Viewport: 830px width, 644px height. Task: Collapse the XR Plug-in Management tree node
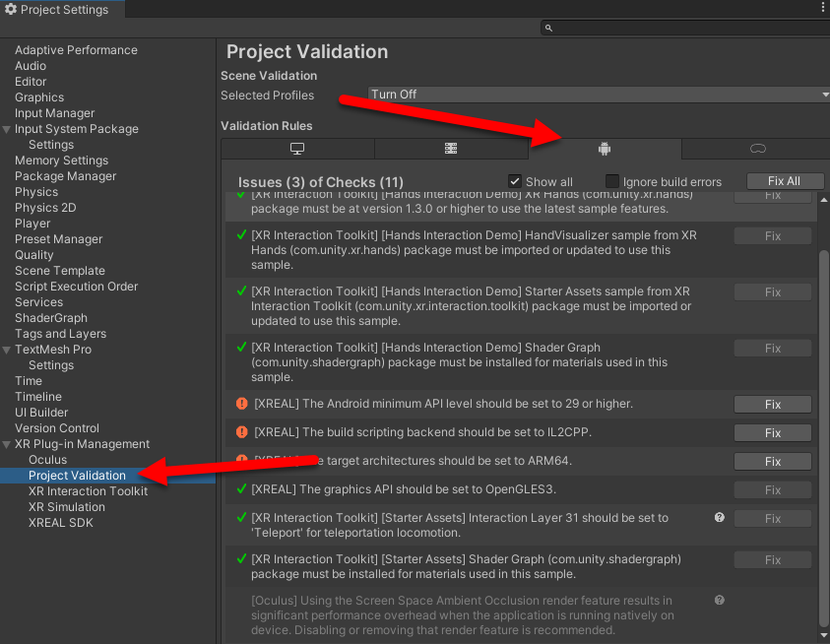point(7,444)
